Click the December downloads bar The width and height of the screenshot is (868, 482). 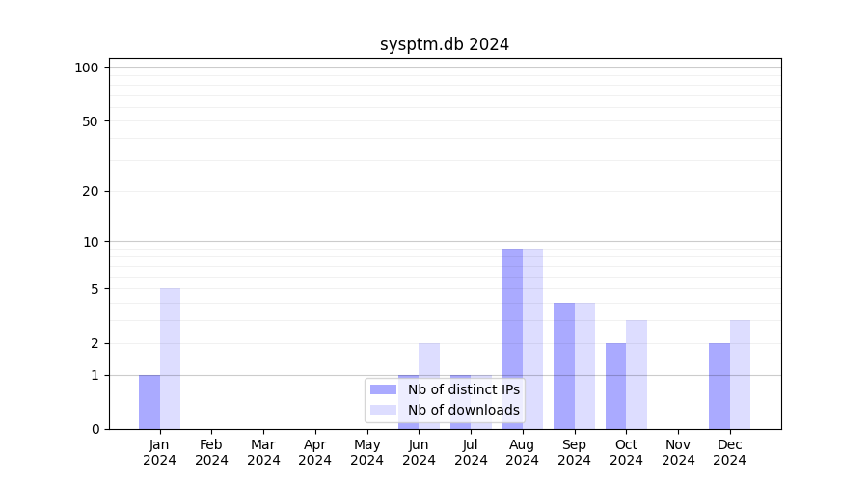click(x=740, y=374)
